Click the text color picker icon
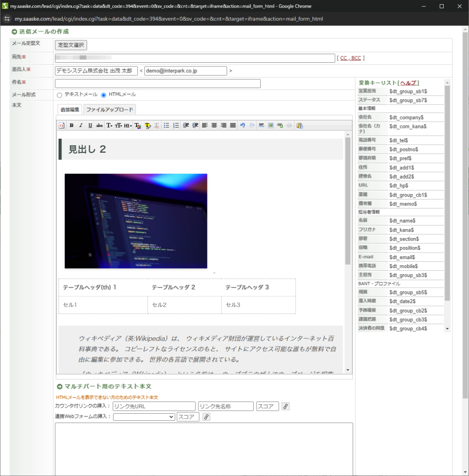The image size is (469, 476). point(137,126)
